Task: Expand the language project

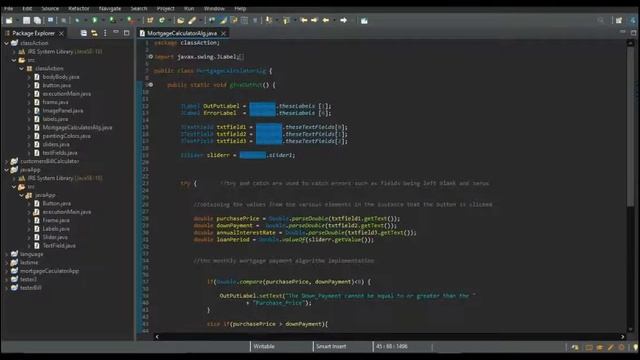Action: tap(7, 254)
